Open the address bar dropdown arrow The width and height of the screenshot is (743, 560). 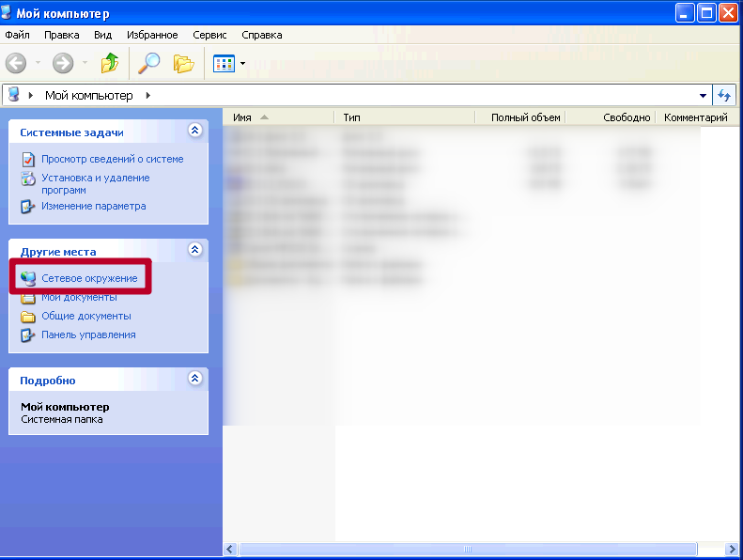704,96
